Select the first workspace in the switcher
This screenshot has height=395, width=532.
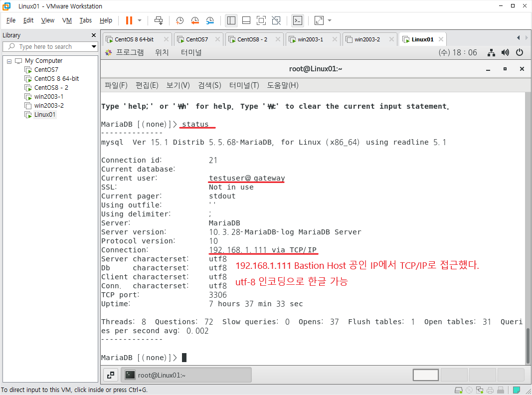click(x=425, y=375)
